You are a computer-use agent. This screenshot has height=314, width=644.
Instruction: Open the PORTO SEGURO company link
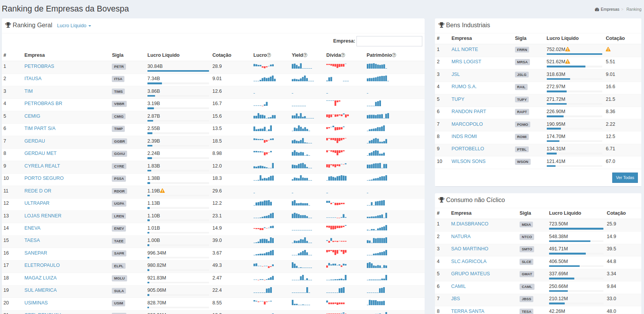tap(44, 178)
